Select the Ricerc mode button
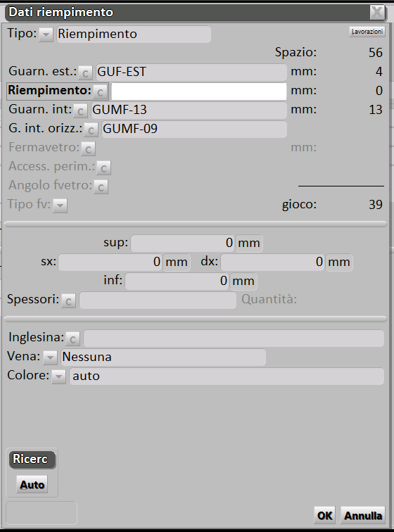 click(32, 460)
